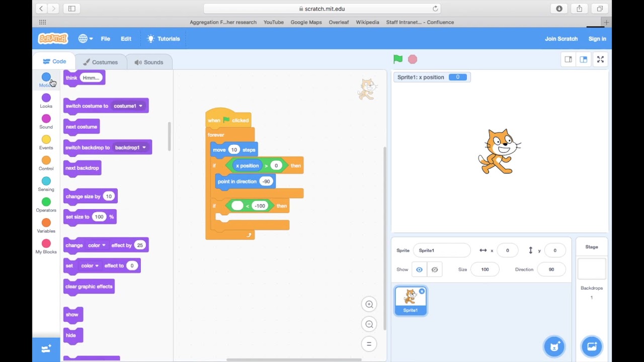Click Join Scratch link

click(561, 39)
